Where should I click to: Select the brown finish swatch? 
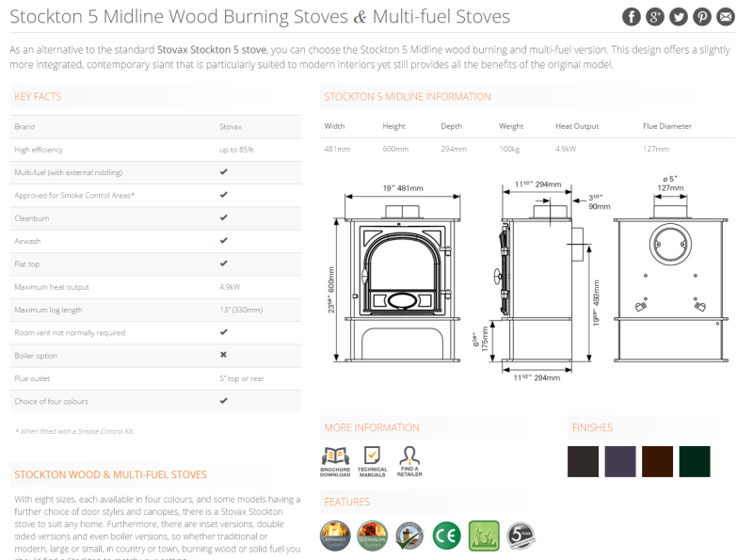coord(657,461)
